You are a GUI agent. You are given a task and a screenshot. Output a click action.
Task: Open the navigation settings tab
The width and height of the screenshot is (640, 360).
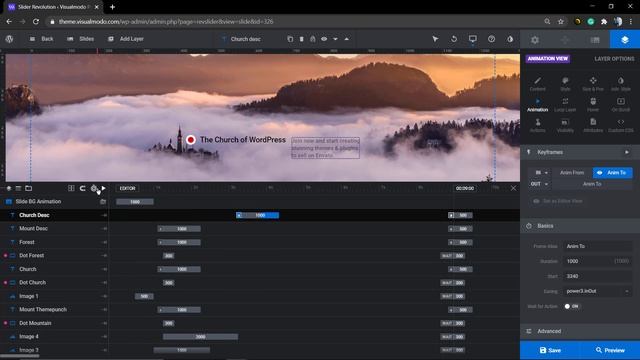565,40
